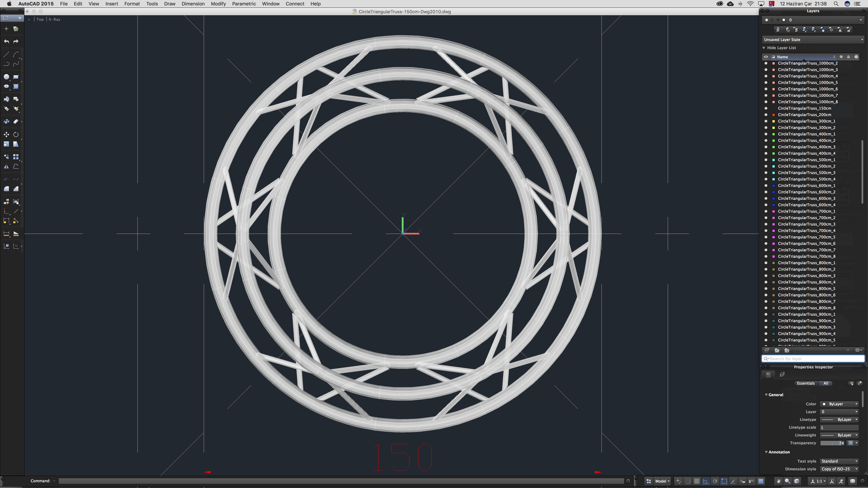The width and height of the screenshot is (868, 488).
Task: Open the Parametric menu
Action: pyautogui.click(x=244, y=4)
